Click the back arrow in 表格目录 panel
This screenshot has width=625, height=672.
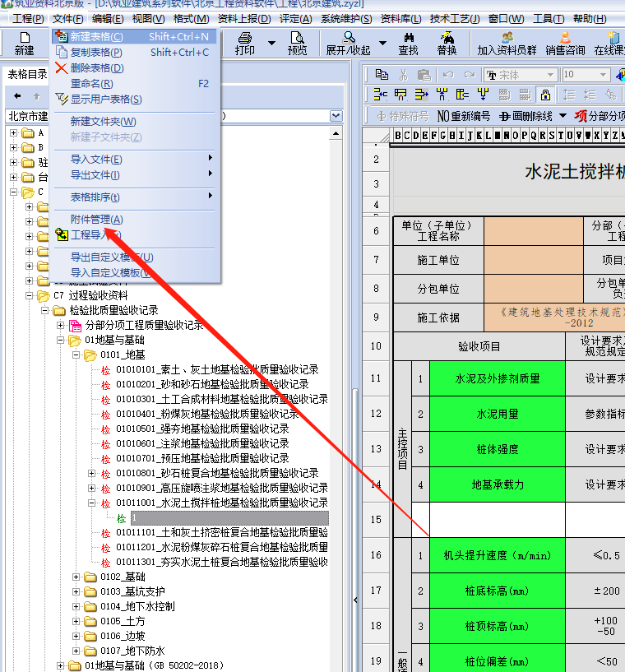[x=17, y=96]
